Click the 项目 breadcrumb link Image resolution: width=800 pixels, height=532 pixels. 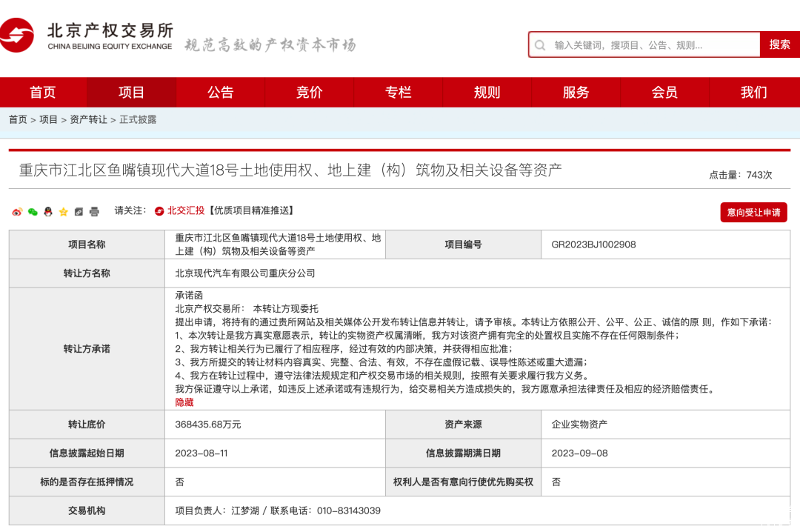tap(48, 119)
